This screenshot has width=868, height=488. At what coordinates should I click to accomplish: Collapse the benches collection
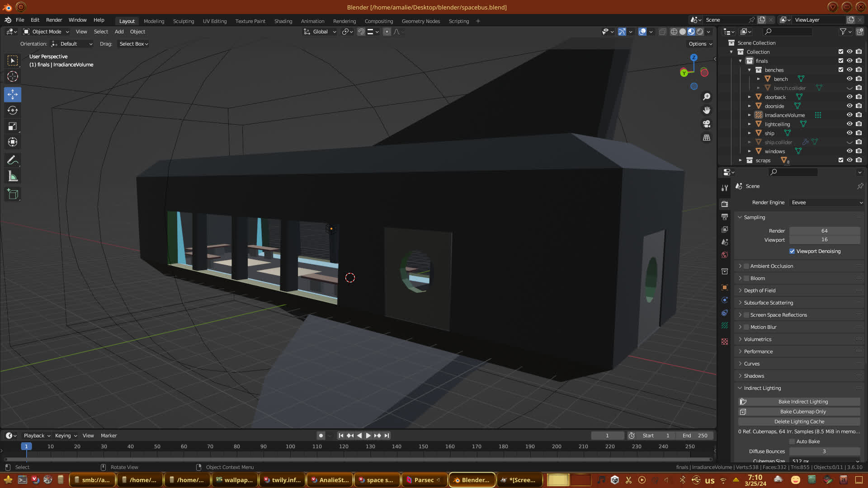tap(750, 70)
